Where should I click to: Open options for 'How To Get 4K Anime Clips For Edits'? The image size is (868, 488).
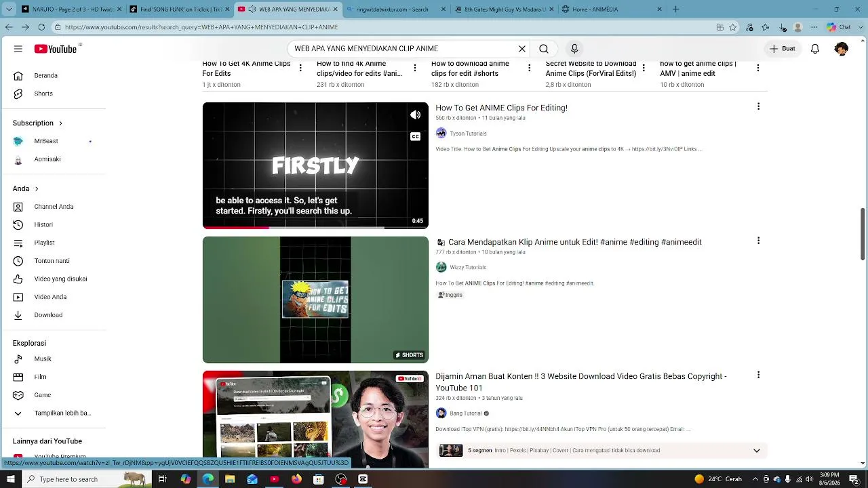pyautogui.click(x=300, y=68)
